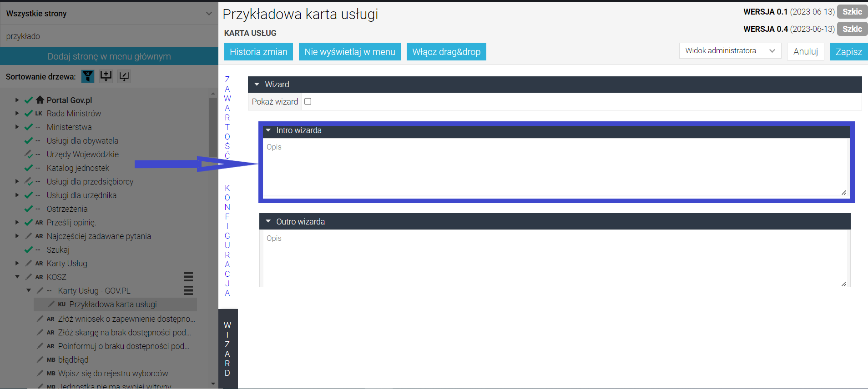The image size is (868, 389).
Task: Click the search field containing przykłado
Action: click(x=109, y=36)
